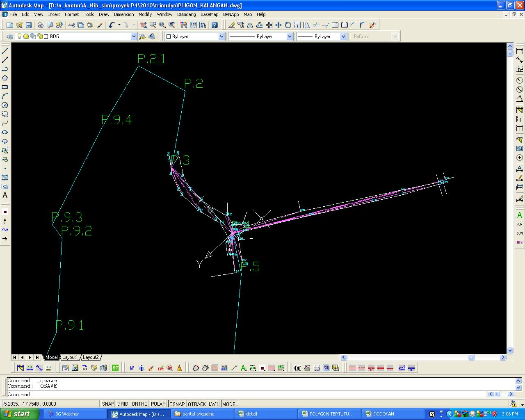Open the Layer Properties Manager icon
The image size is (525, 420).
click(10, 37)
